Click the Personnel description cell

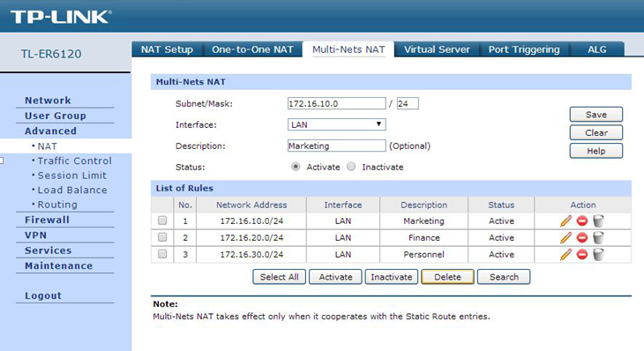[423, 255]
